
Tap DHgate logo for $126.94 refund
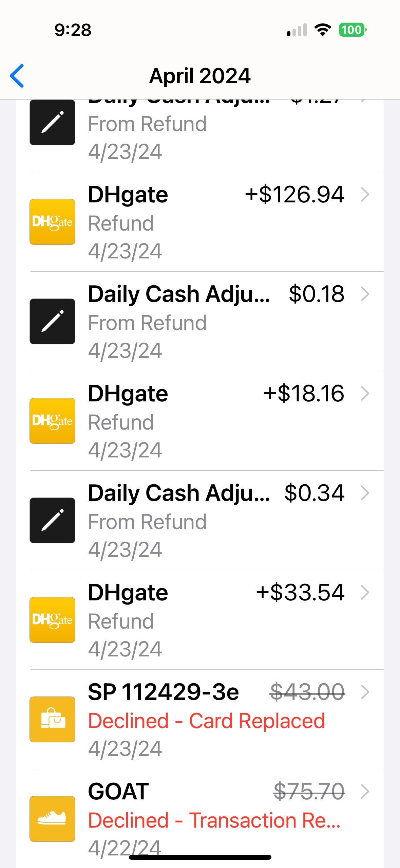[x=52, y=222]
